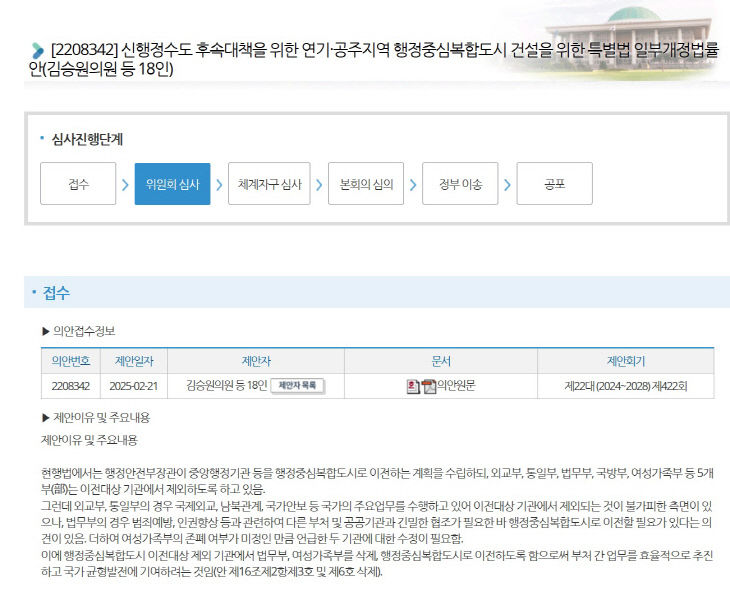The width and height of the screenshot is (730, 596).
Task: Expand the 접수 section header bar
Action: (377, 292)
